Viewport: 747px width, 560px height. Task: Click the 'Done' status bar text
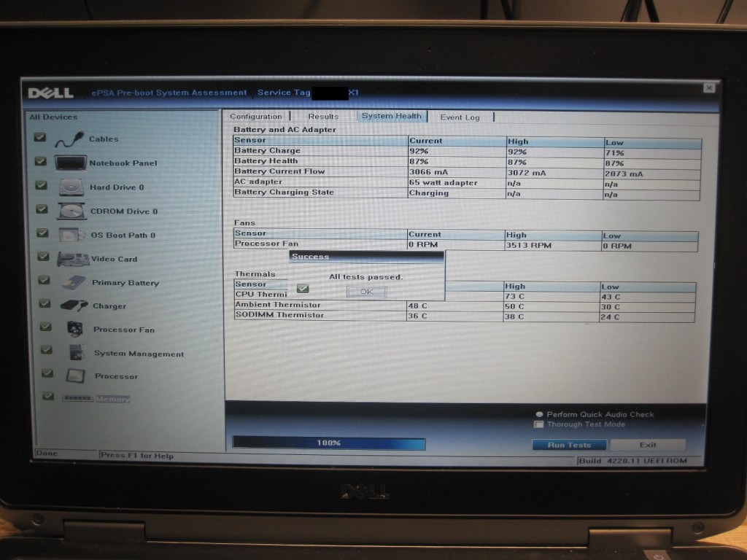47,454
